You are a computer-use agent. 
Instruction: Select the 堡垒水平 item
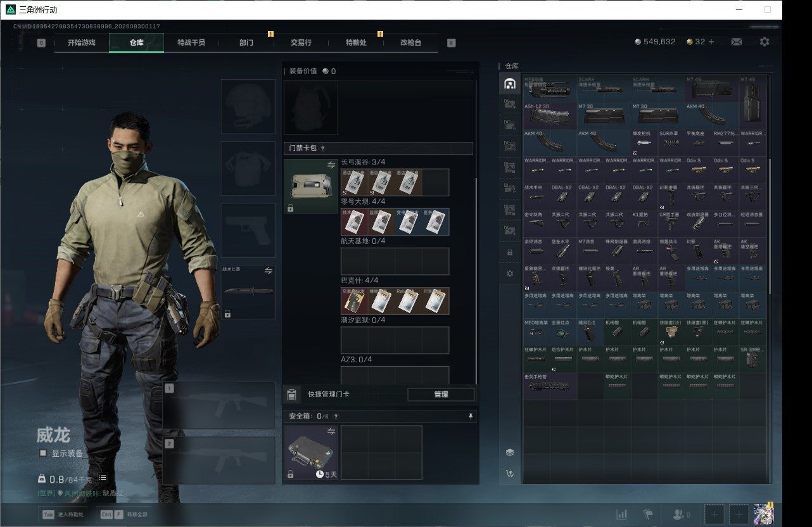(x=563, y=251)
